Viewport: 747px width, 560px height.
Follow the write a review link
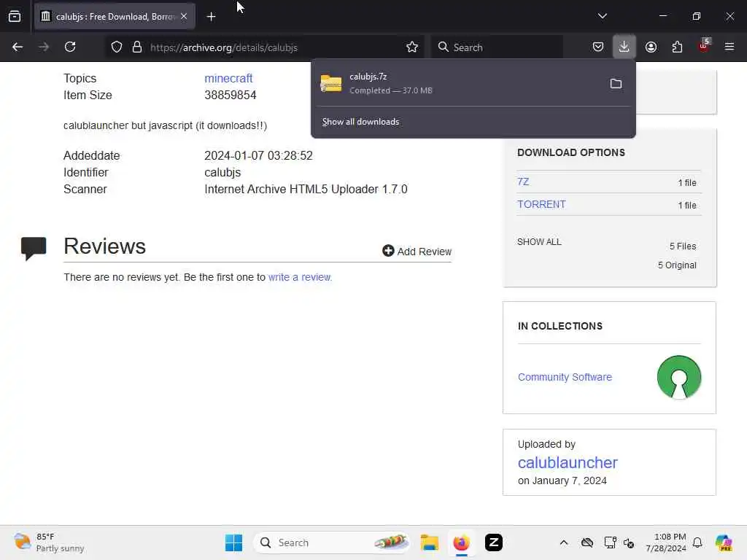click(x=300, y=277)
